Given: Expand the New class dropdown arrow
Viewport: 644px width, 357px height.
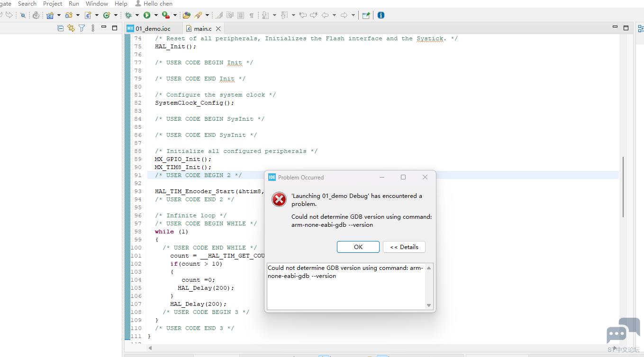Looking at the screenshot, I should [116, 15].
